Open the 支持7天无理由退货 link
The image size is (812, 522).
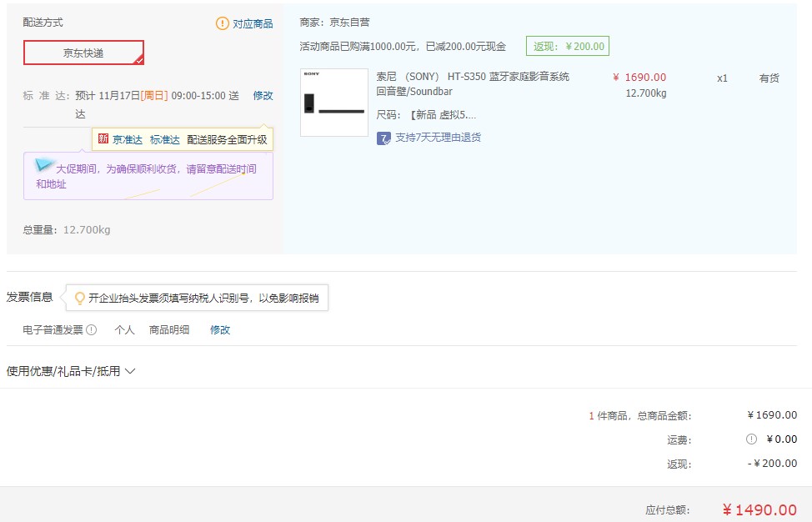(439, 138)
